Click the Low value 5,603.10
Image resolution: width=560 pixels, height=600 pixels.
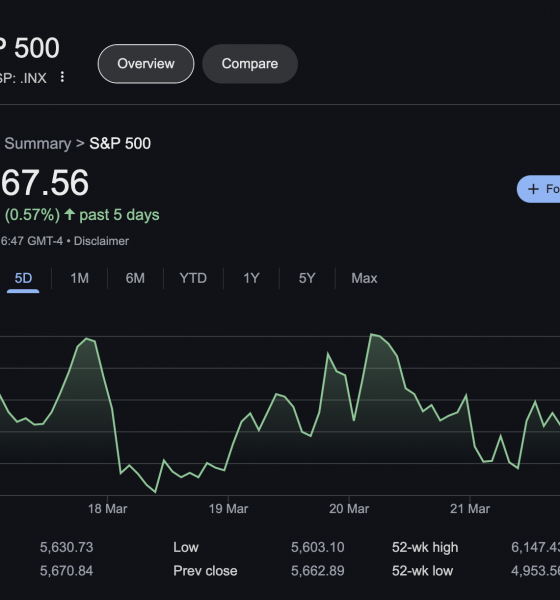pyautogui.click(x=317, y=547)
